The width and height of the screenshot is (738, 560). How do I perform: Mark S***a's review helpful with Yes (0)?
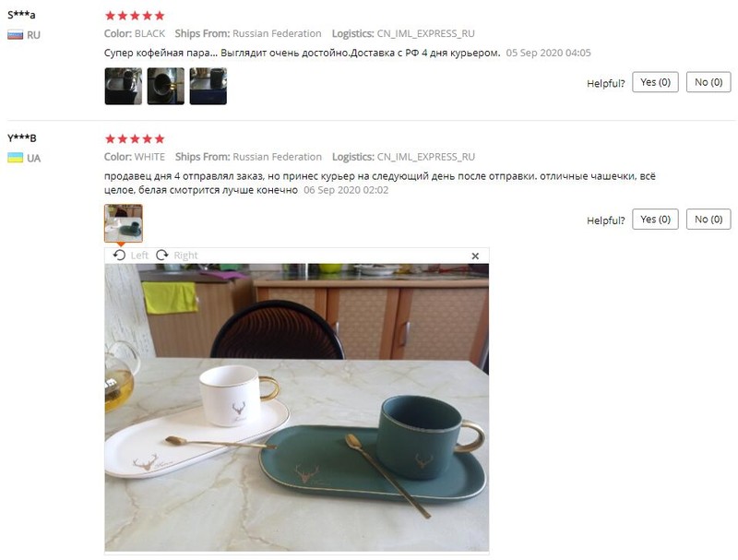655,82
